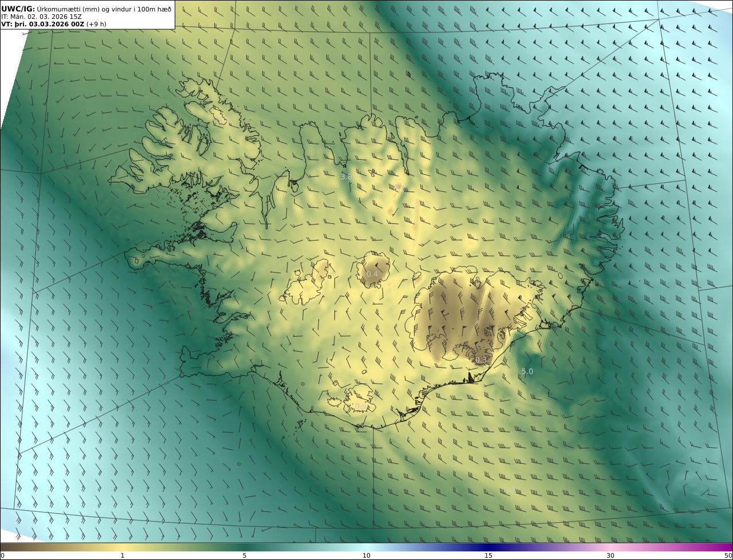Click the 'UWC/IG: Úrkomumætti (mm)' title line
The height and width of the screenshot is (560, 733).
[86, 9]
